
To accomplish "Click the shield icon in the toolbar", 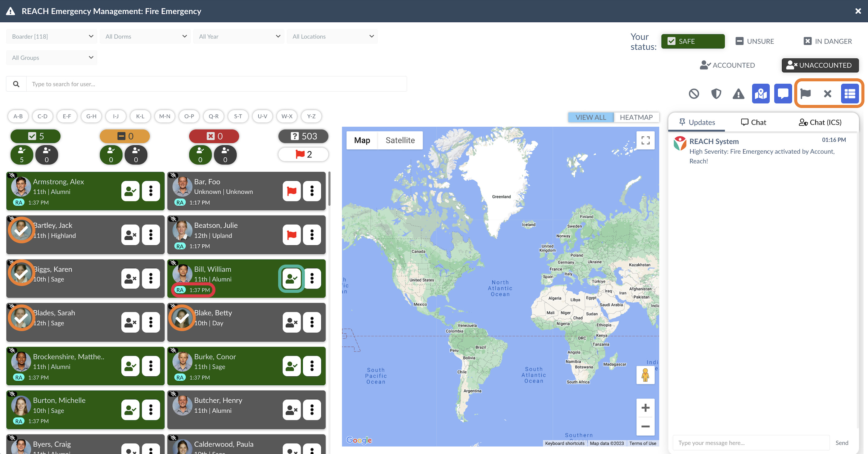I will tap(716, 94).
